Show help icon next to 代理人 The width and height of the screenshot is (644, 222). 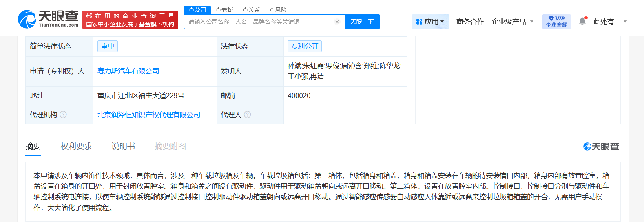point(247,115)
